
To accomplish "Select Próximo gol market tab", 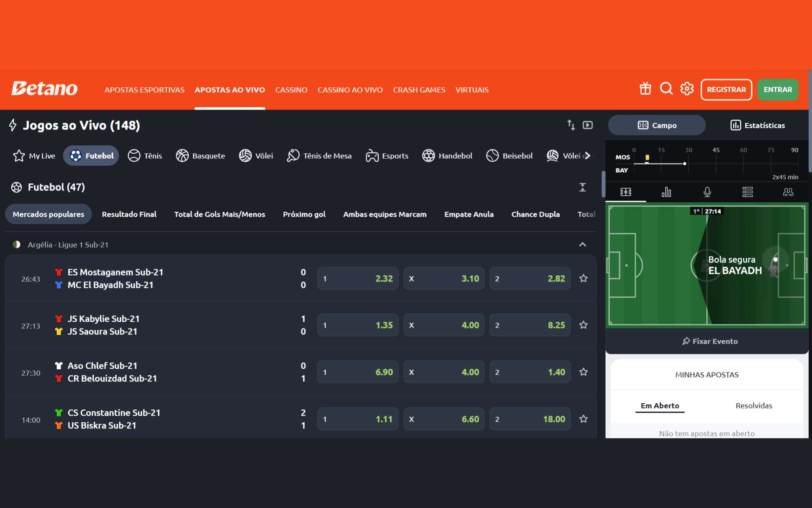I will (304, 214).
